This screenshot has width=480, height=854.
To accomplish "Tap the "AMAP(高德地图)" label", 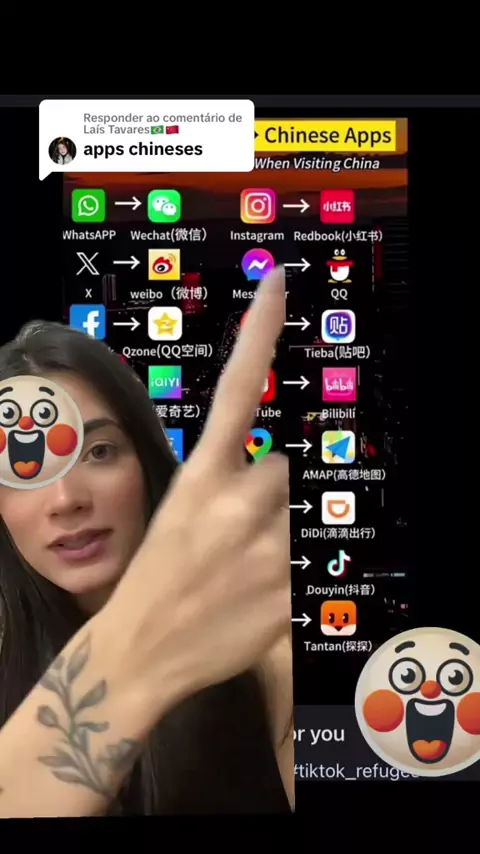I will (x=344, y=474).
